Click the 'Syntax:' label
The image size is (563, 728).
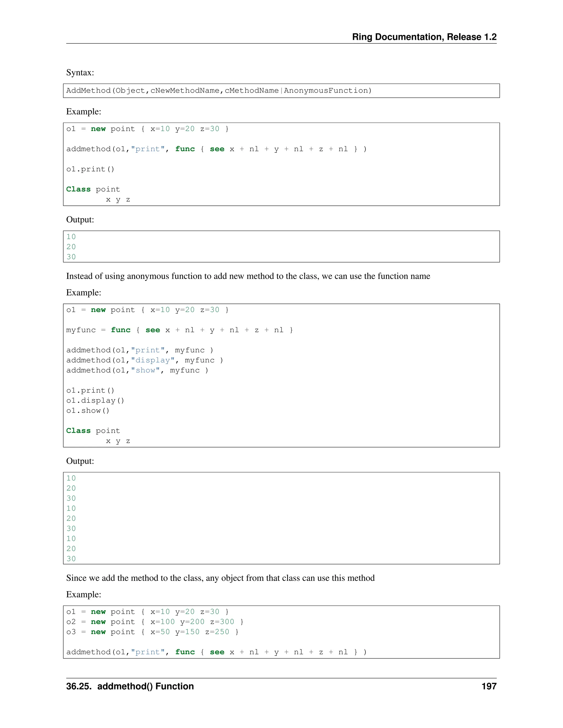coord(80,72)
